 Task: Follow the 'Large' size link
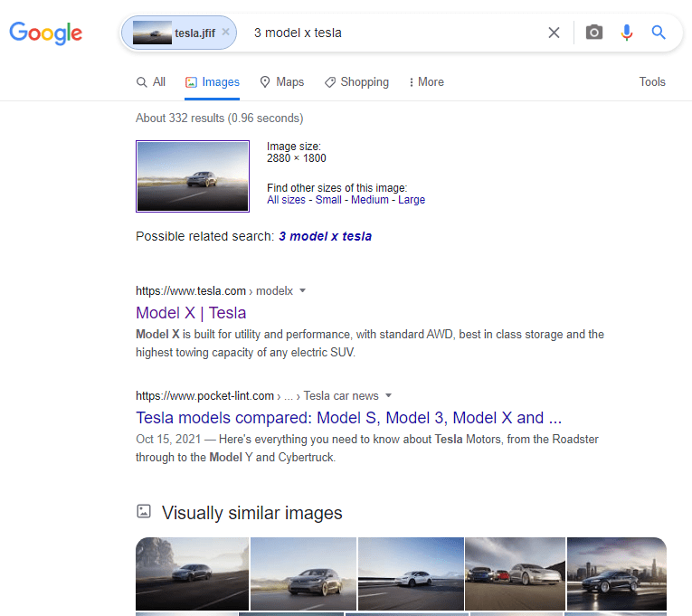pos(412,200)
